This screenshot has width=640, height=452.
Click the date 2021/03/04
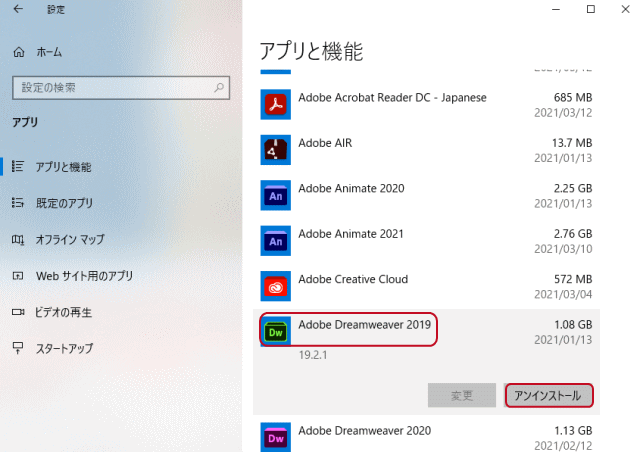point(563,294)
